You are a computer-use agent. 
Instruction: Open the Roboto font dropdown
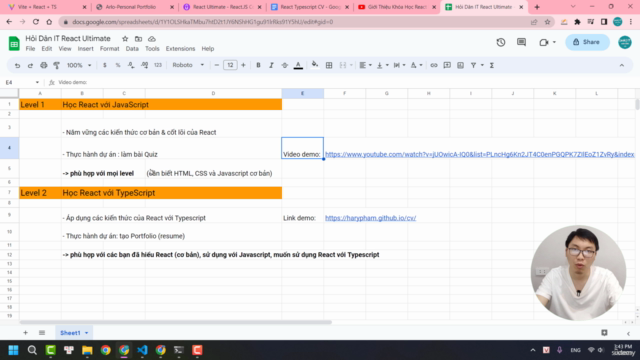point(188,65)
